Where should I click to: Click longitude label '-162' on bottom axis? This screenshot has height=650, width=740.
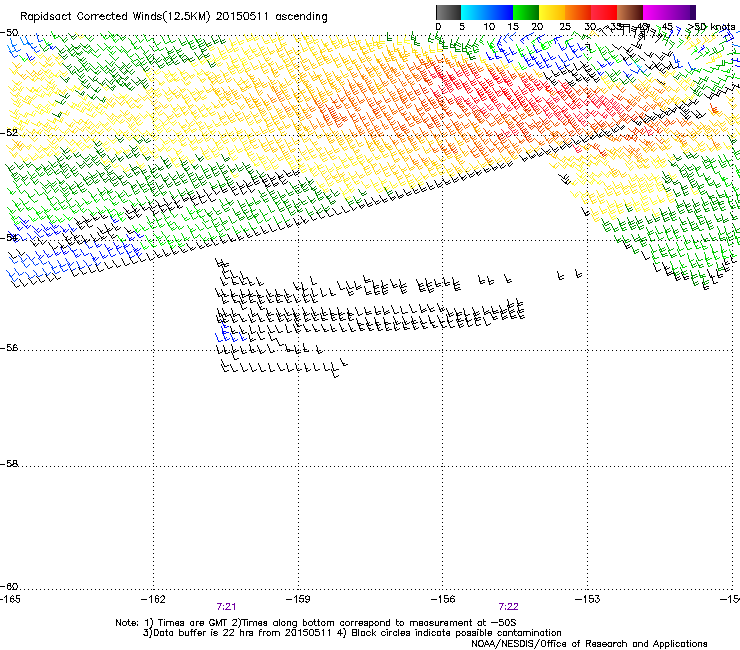pos(153,599)
